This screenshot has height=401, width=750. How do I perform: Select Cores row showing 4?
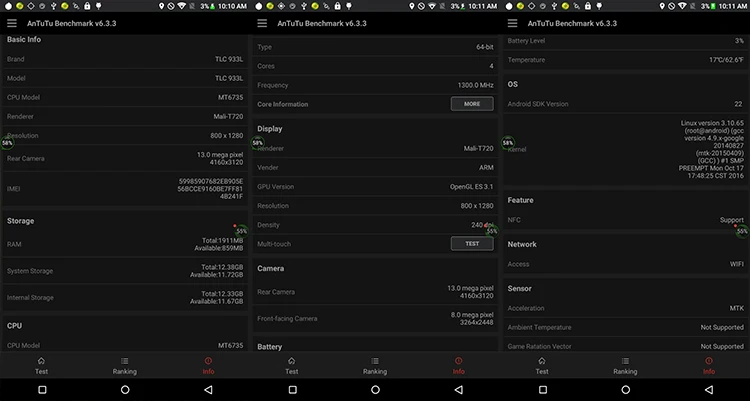point(375,66)
